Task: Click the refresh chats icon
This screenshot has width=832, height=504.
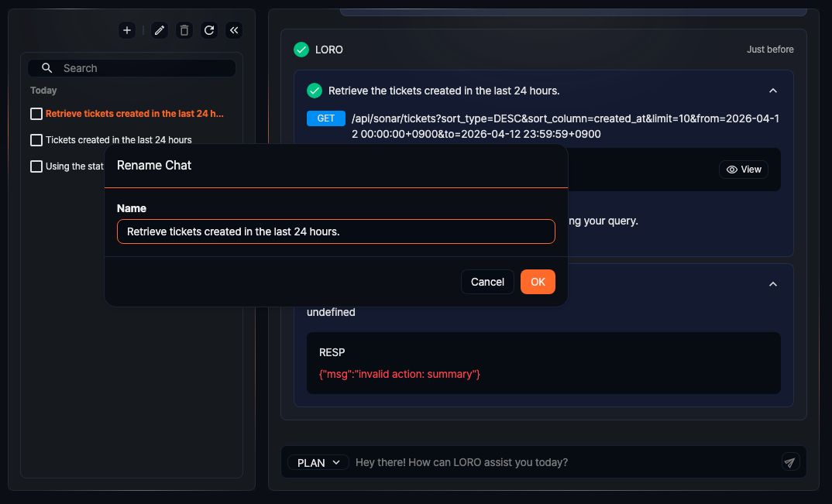Action: (208, 30)
